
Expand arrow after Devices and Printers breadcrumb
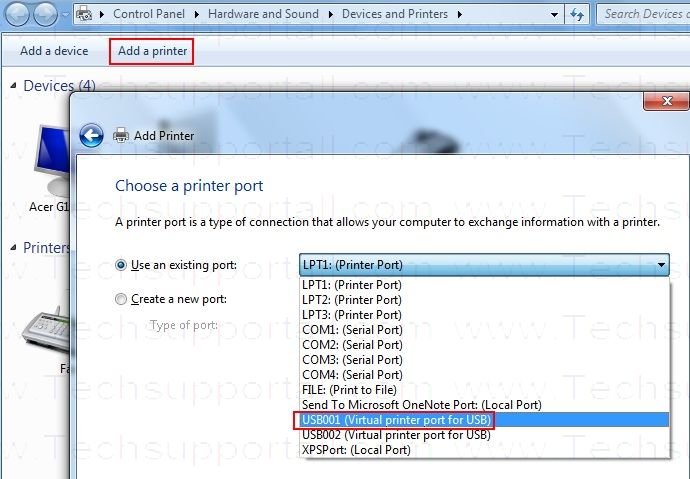tap(459, 15)
